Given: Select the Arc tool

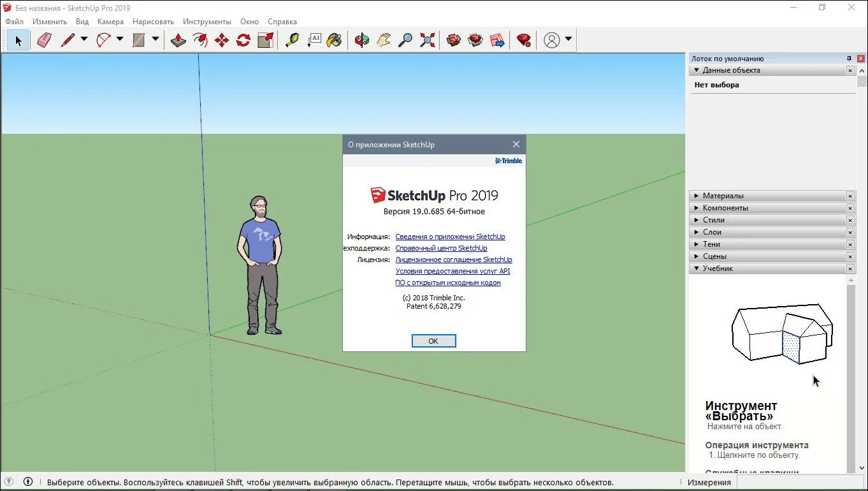Looking at the screenshot, I should tap(103, 40).
